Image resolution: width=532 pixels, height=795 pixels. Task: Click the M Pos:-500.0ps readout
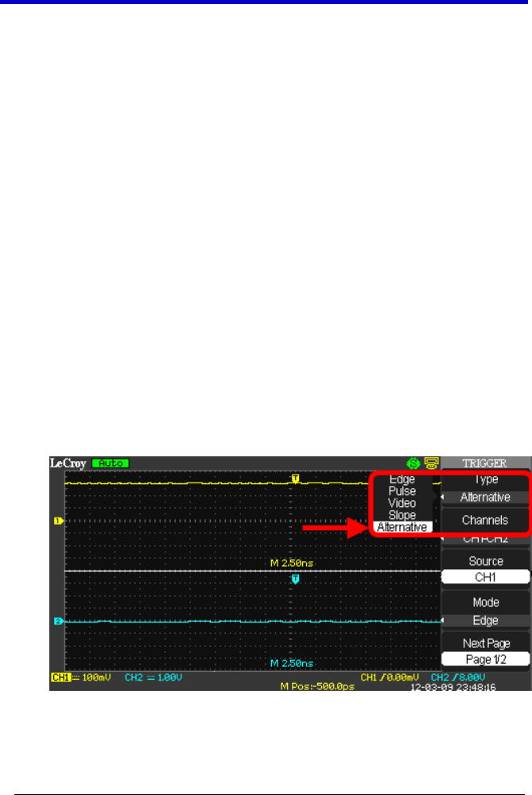[317, 687]
